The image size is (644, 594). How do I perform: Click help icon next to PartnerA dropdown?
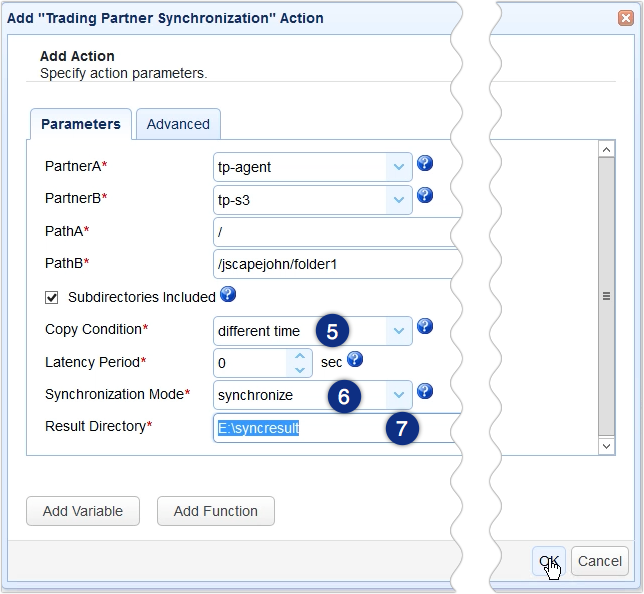tap(424, 165)
